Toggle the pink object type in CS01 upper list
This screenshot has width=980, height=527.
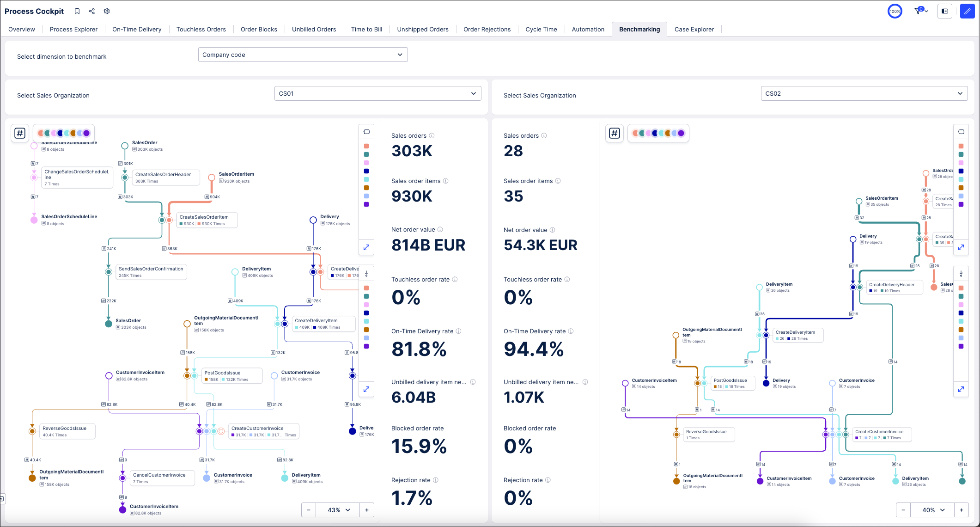click(x=366, y=163)
